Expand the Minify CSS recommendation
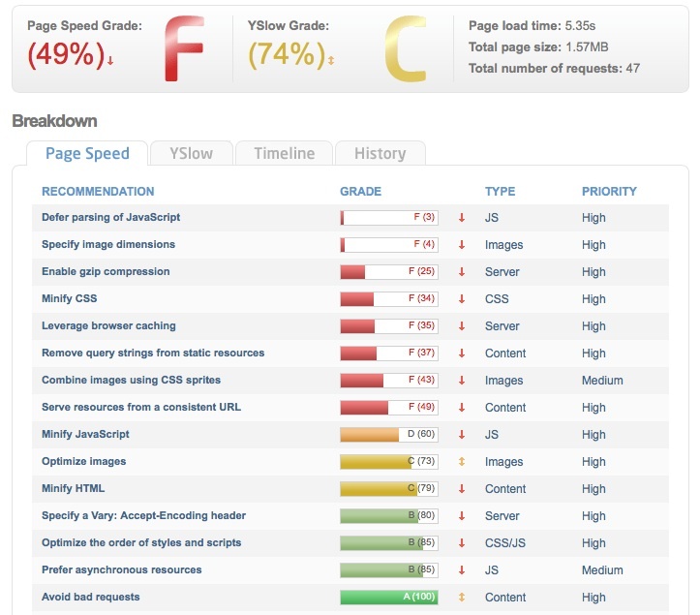The width and height of the screenshot is (700, 615). point(69,299)
